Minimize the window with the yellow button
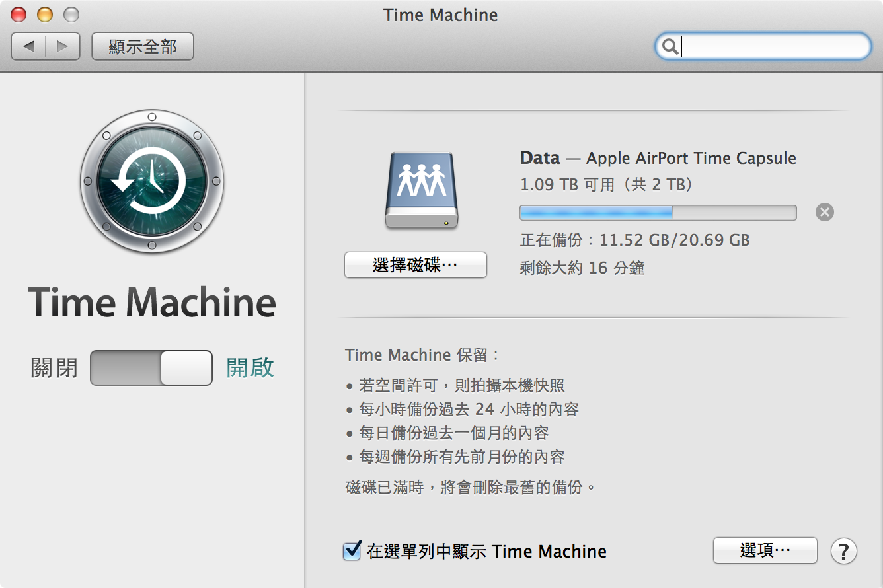The height and width of the screenshot is (588, 883). (x=45, y=15)
